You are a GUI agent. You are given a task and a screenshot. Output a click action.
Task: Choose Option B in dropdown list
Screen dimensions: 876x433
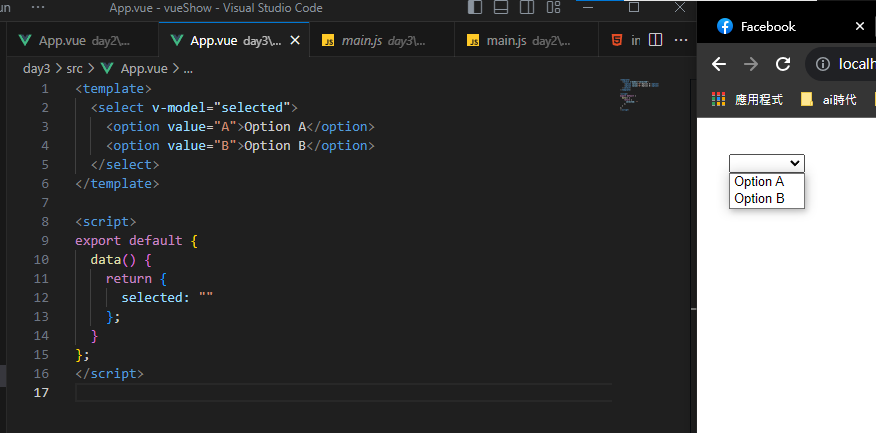tap(759, 198)
